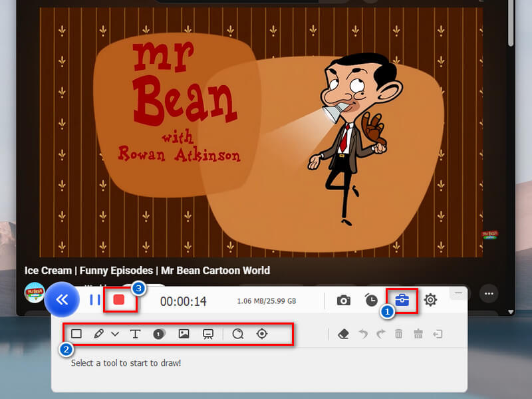The width and height of the screenshot is (532, 399).
Task: Pause the screen recording
Action: tap(95, 300)
